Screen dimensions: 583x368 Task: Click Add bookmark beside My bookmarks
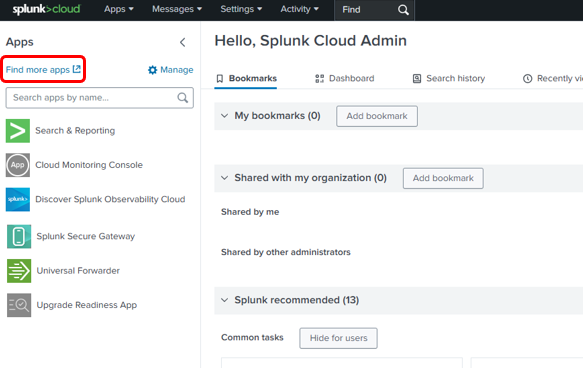377,116
